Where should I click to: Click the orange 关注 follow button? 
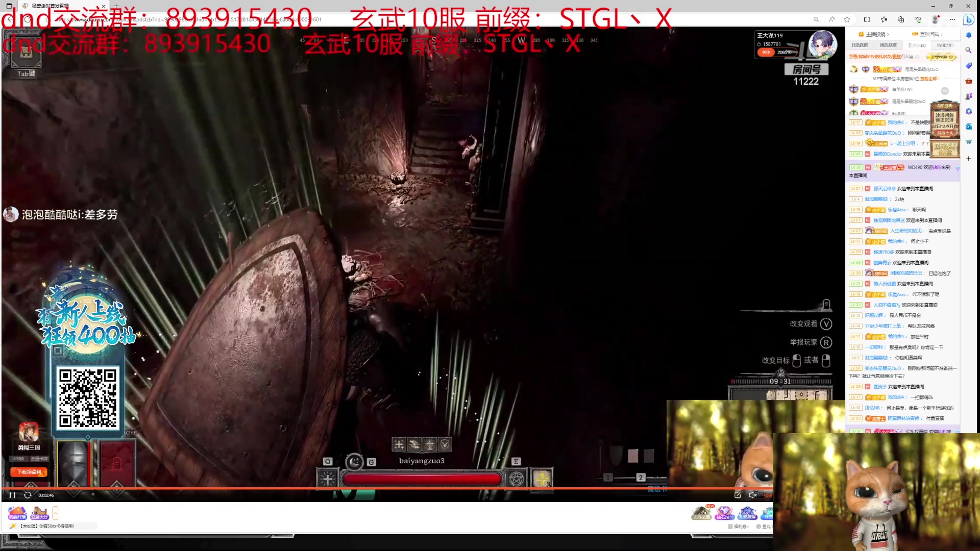[x=766, y=52]
